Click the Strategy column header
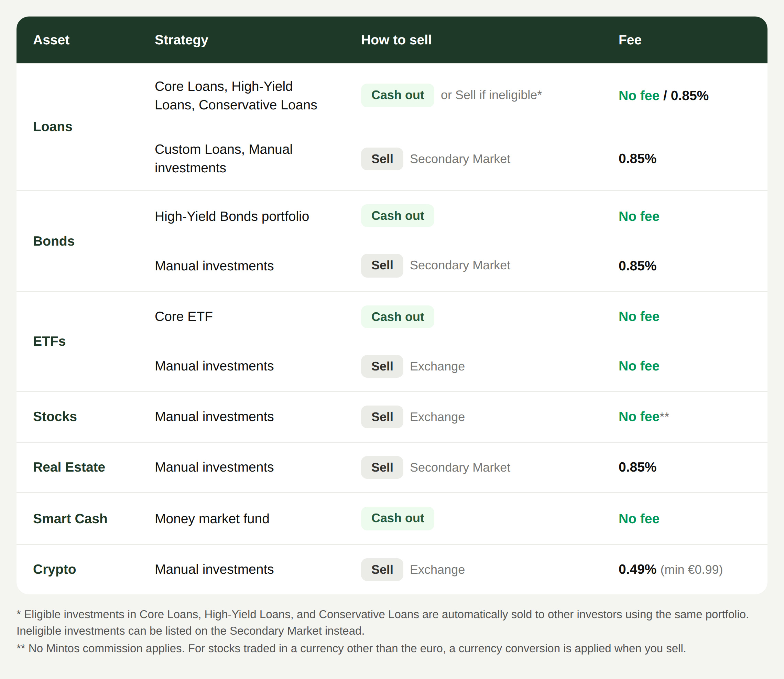The width and height of the screenshot is (784, 679). 182,40
